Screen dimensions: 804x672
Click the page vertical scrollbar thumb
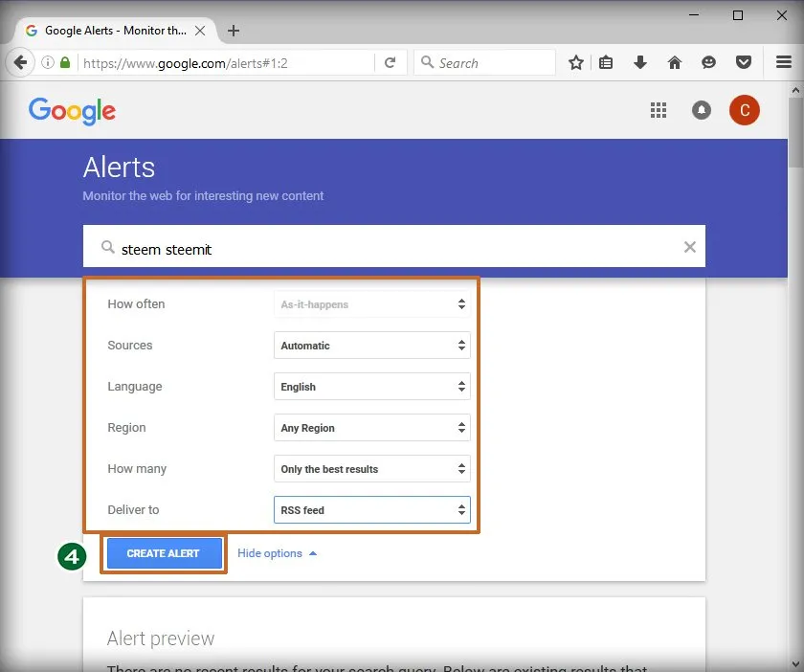795,132
